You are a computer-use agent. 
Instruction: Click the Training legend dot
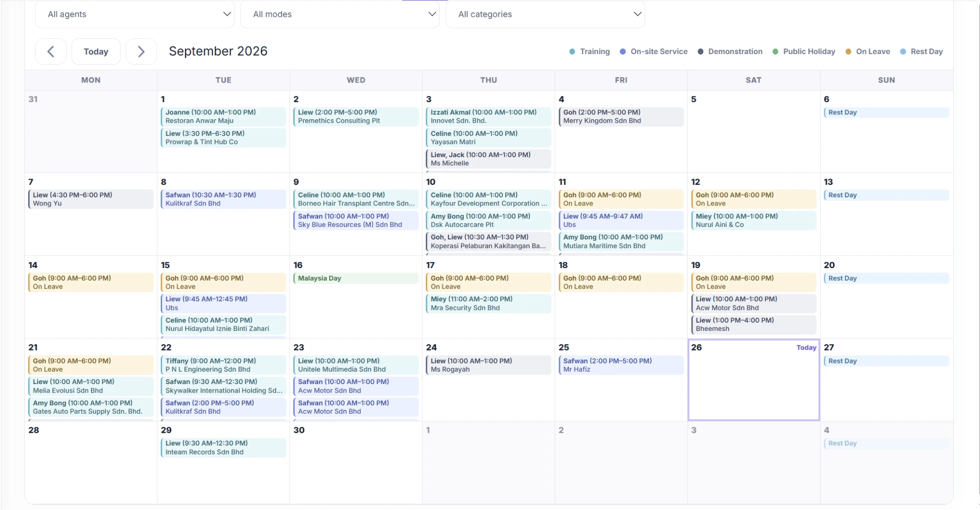[572, 51]
